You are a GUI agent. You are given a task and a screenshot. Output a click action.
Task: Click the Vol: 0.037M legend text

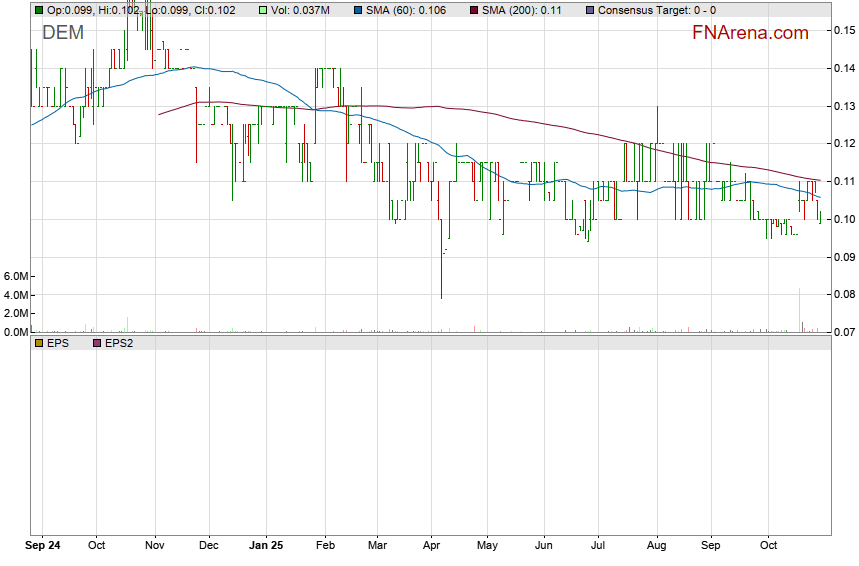[x=300, y=10]
